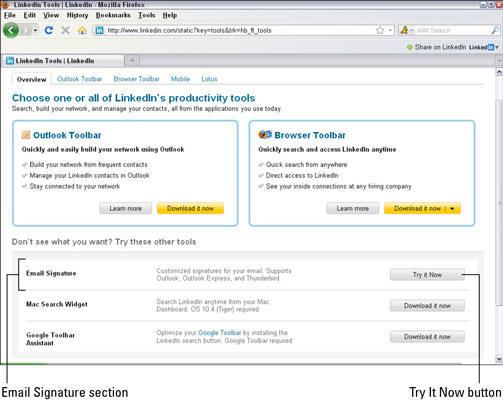This screenshot has width=503, height=400.
Task: Expand Browser Toolbar download options arrow
Action: 452,209
